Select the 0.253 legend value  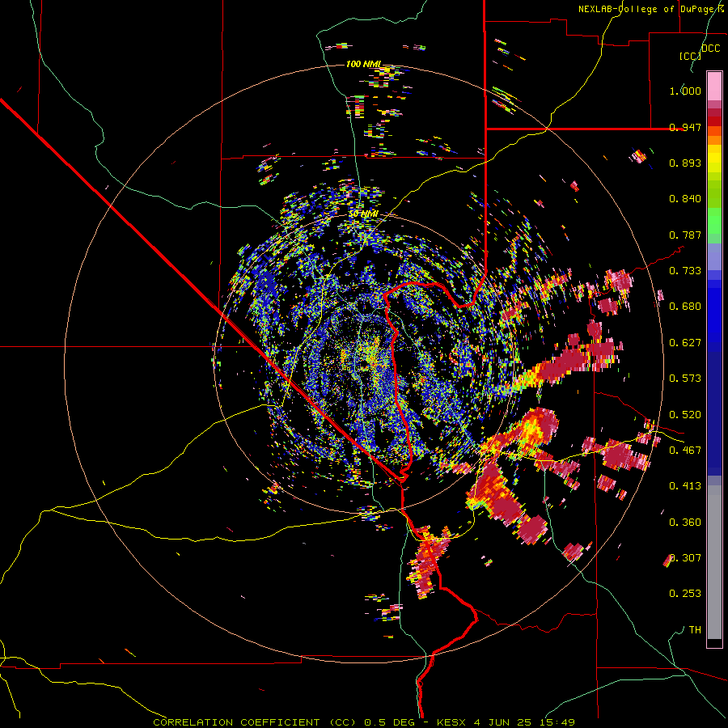coord(685,594)
